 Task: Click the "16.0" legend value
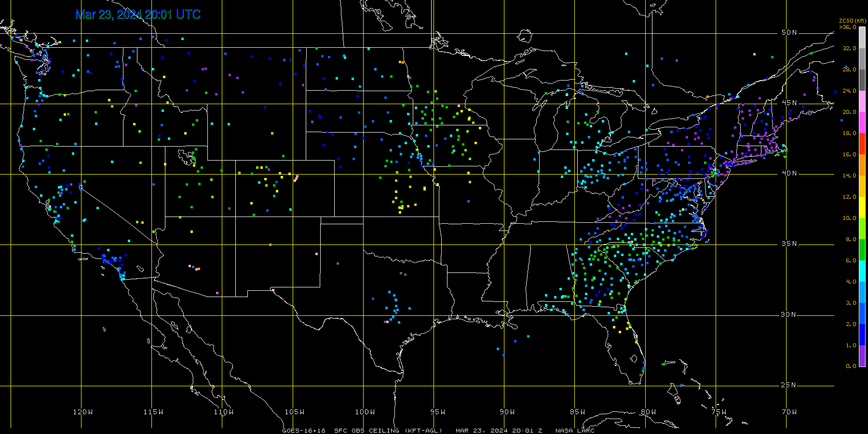[x=850, y=154]
